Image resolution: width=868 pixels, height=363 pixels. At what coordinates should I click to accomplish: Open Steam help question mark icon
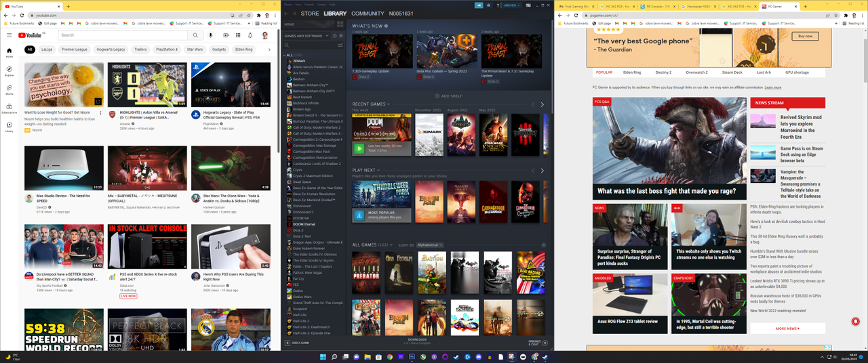point(498,5)
